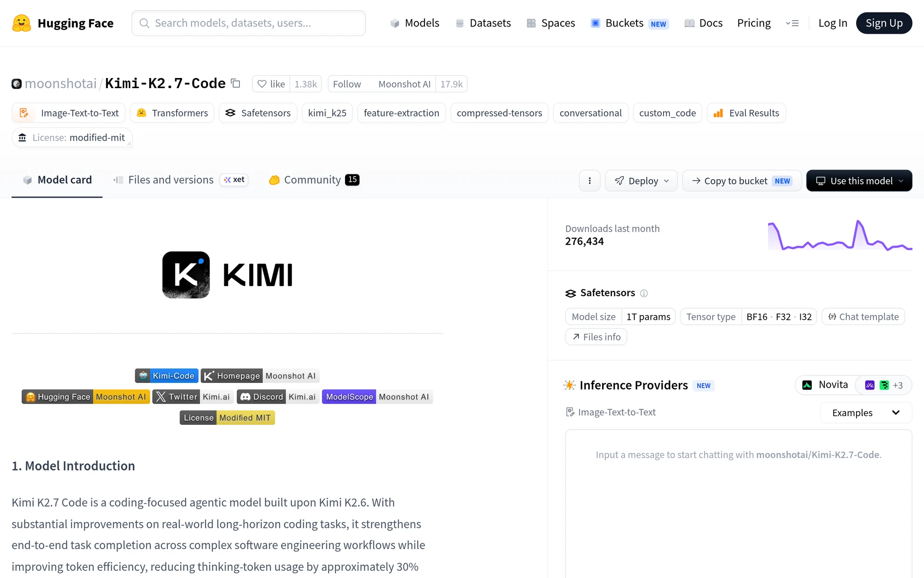The height and width of the screenshot is (578, 924).
Task: Expand the +3 more providers list
Action: click(x=898, y=385)
